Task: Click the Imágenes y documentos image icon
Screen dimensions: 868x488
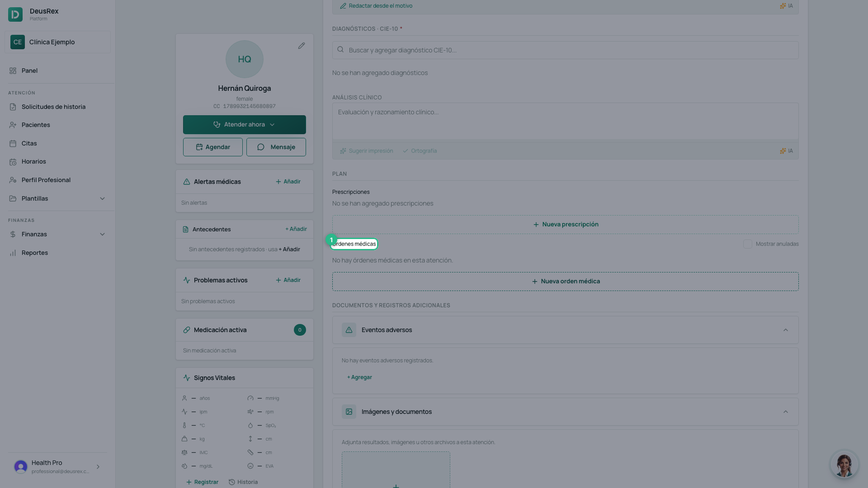Action: [349, 412]
